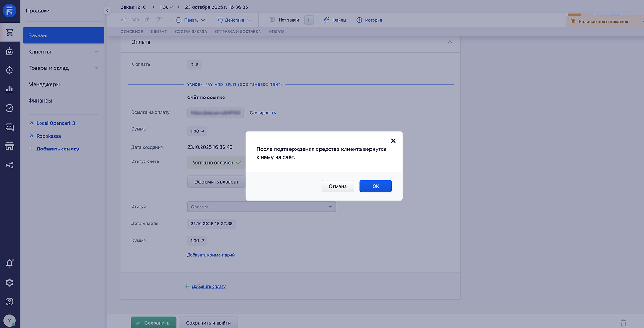The width and height of the screenshot is (644, 328).
Task: Go to the ОПЛАТА tab
Action: tap(277, 32)
